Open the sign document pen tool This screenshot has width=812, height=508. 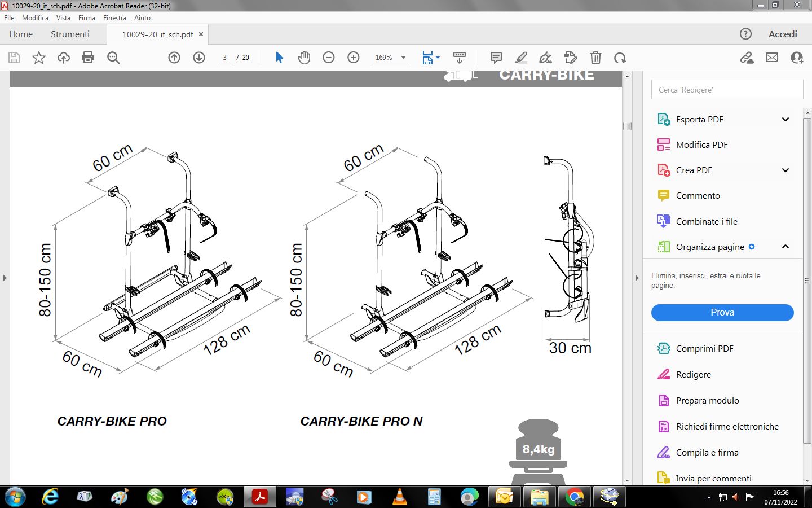click(545, 58)
